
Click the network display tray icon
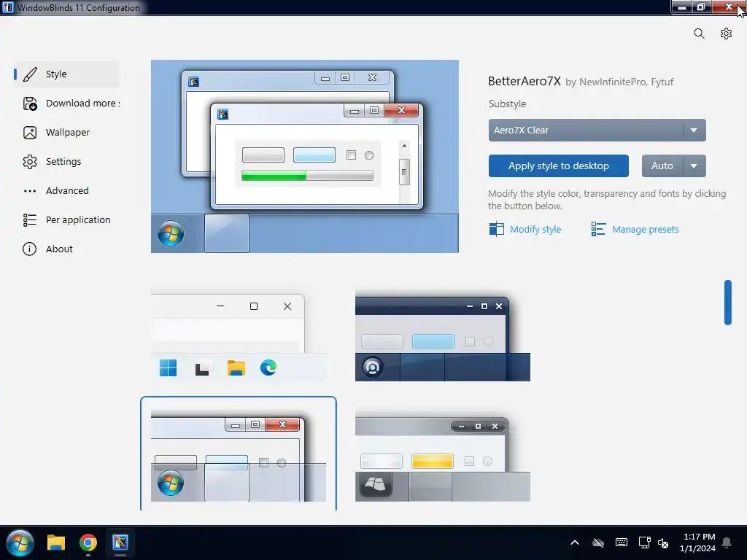(645, 542)
